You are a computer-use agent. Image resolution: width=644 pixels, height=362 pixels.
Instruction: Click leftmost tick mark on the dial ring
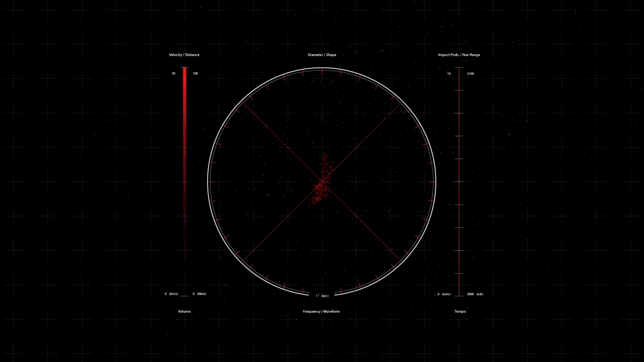pyautogui.click(x=211, y=182)
